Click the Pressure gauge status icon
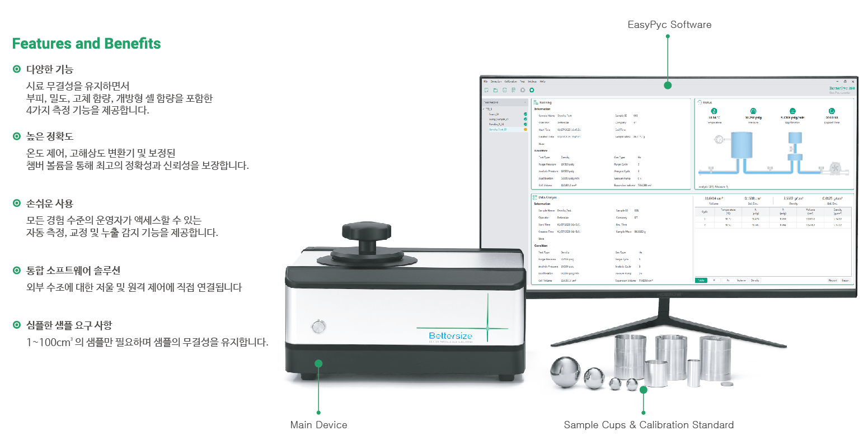 point(753,111)
